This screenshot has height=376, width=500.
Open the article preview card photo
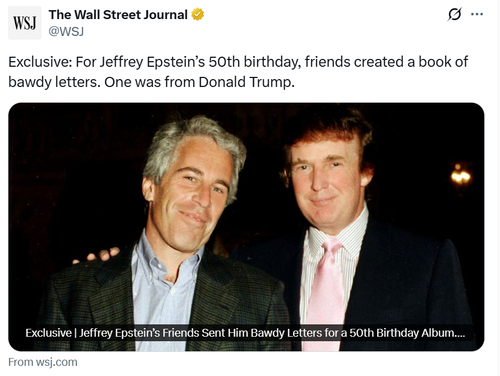[246, 227]
